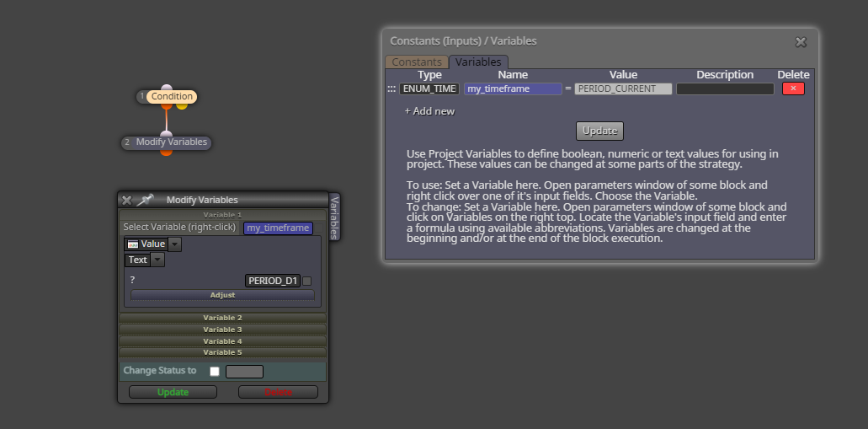Expand the Variable 3 section
The height and width of the screenshot is (429, 868).
[222, 330]
